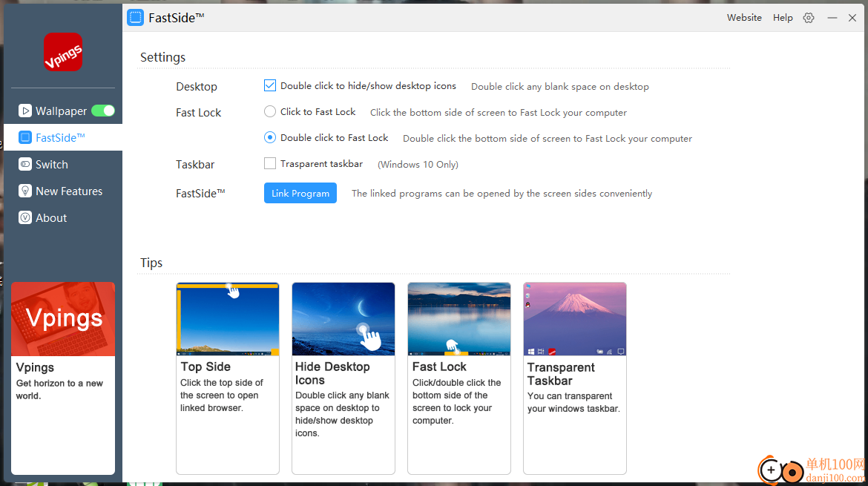868x486 pixels.
Task: Click the New Features lightbulb icon
Action: [x=25, y=191]
